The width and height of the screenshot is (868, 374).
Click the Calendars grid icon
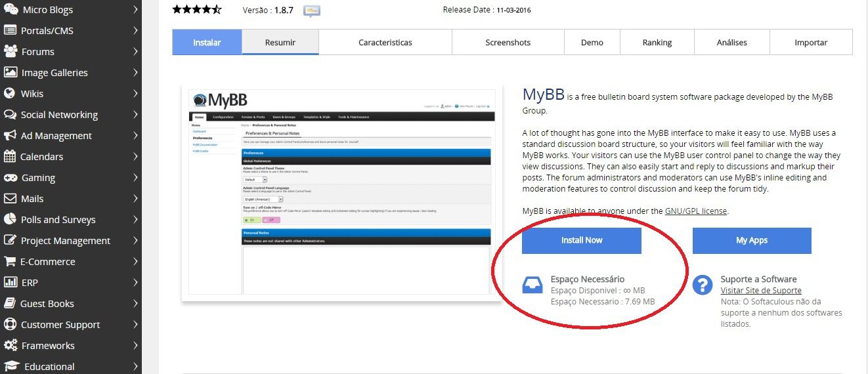tap(10, 156)
